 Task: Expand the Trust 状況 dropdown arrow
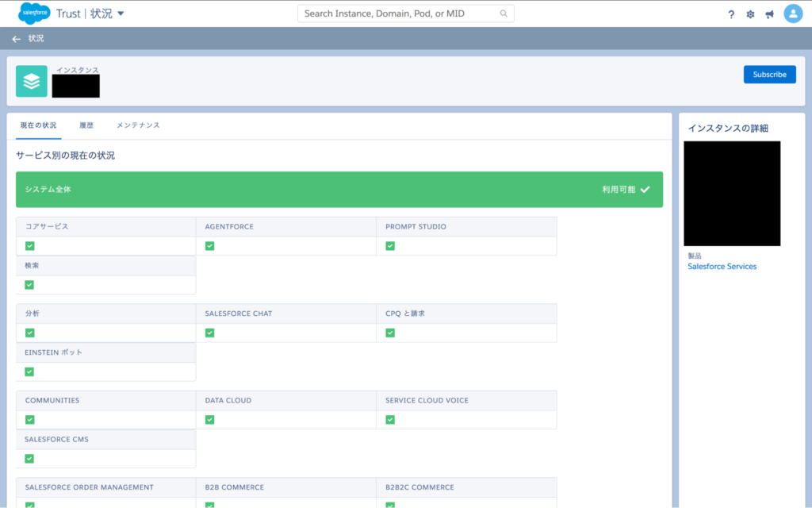tap(121, 13)
